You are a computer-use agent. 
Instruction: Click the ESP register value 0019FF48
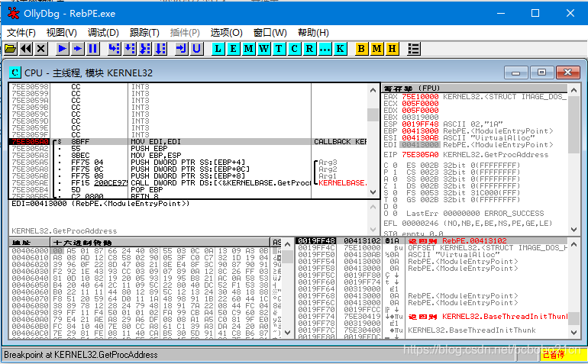[420, 124]
